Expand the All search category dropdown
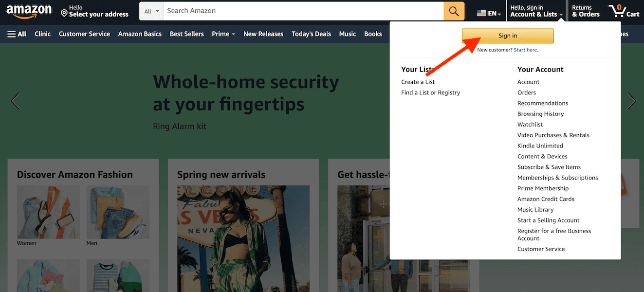 [152, 11]
